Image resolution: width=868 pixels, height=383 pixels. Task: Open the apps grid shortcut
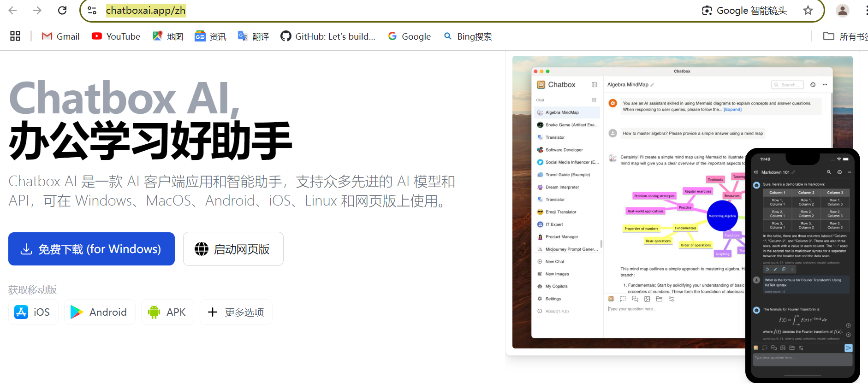point(15,36)
